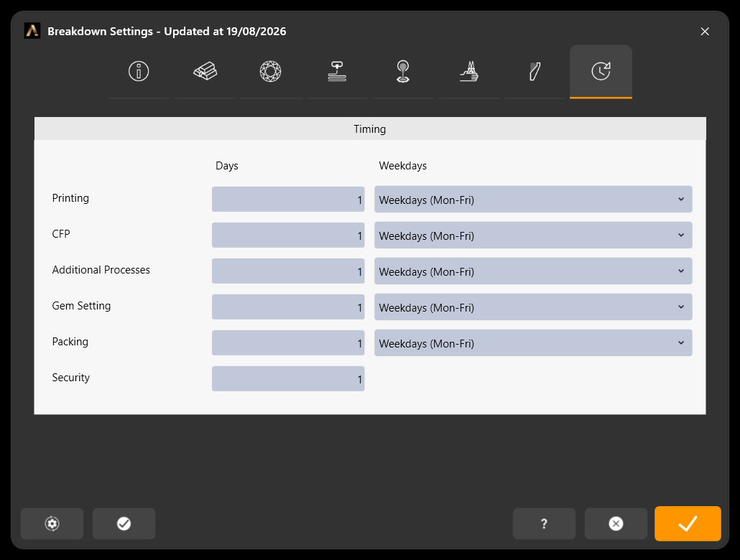Close the Breakdown Settings dialog
The width and height of the screenshot is (740, 560).
click(x=705, y=32)
